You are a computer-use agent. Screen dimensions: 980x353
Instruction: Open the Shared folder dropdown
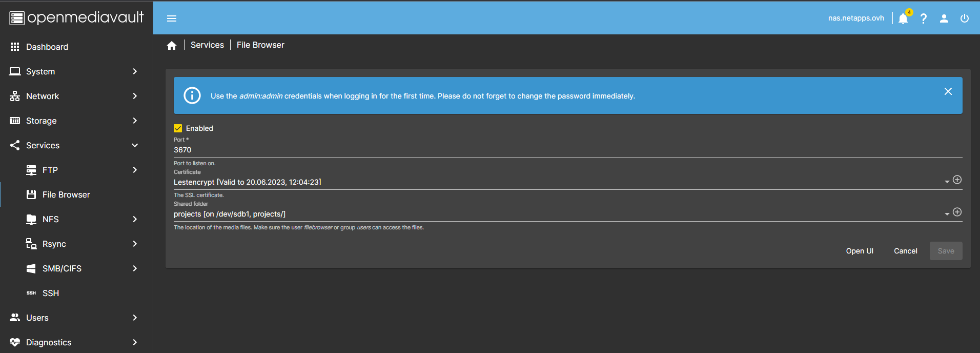[946, 214]
